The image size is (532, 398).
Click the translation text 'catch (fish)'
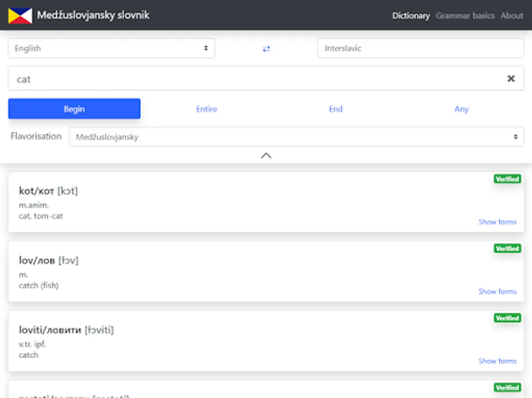point(38,285)
